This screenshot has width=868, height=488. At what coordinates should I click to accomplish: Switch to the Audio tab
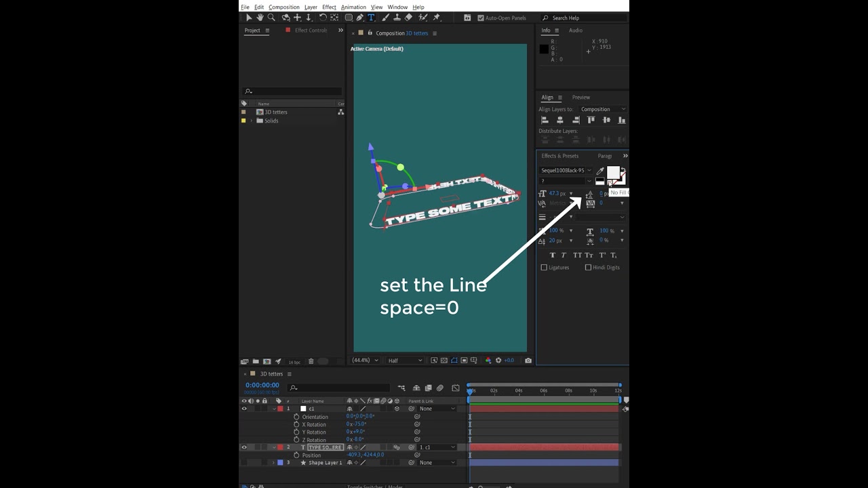point(576,30)
